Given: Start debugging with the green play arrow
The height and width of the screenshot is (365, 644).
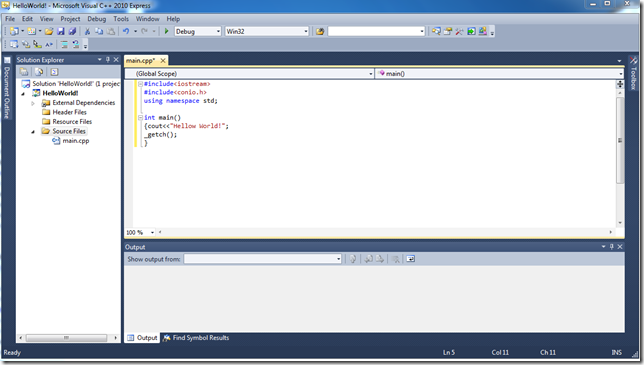Looking at the screenshot, I should point(166,31).
